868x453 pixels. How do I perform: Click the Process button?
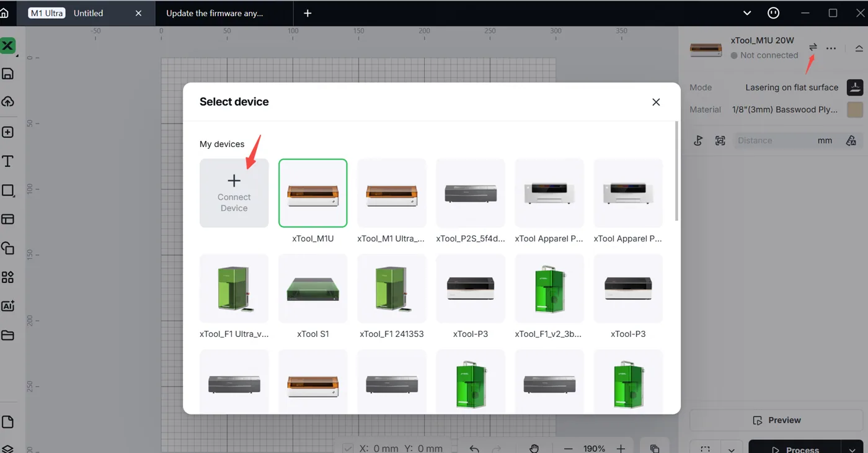795,449
